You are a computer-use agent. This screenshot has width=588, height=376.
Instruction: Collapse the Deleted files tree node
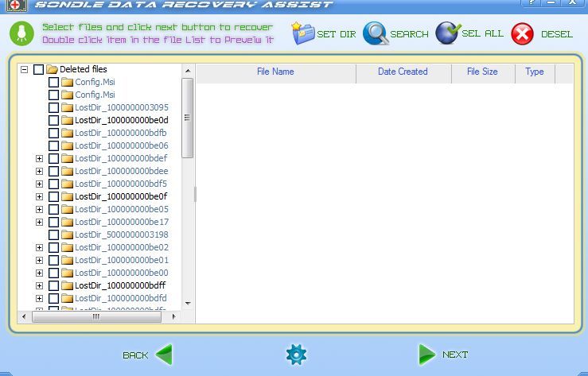[25, 69]
